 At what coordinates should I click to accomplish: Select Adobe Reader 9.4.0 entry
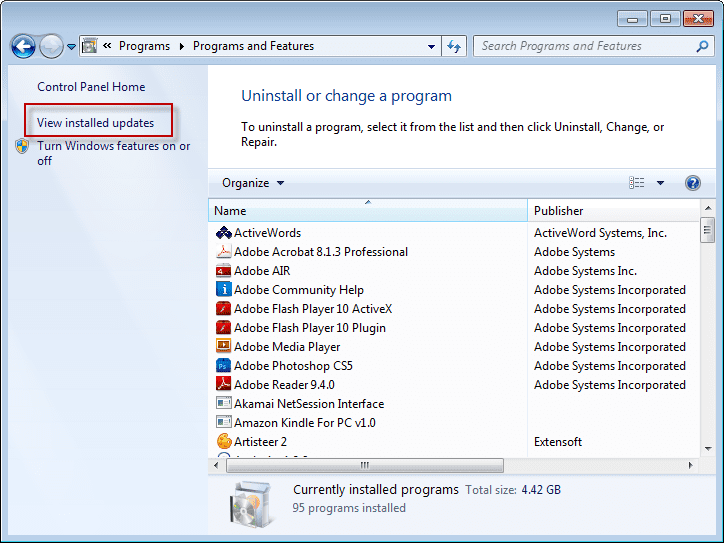click(x=284, y=385)
